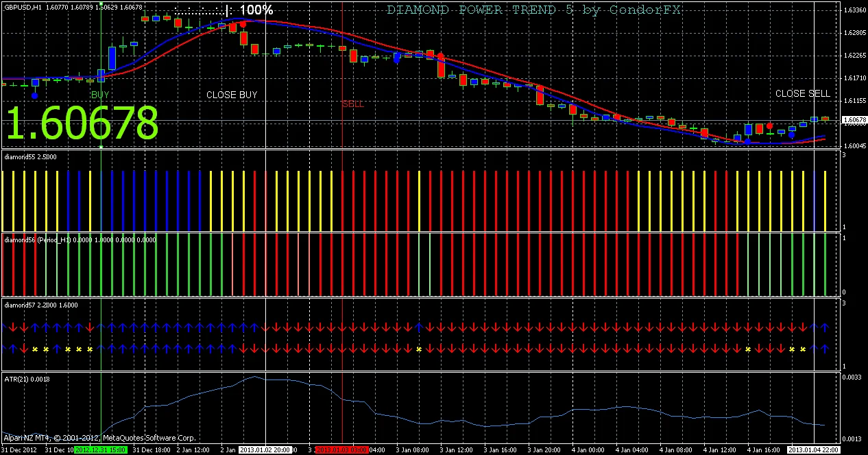Select the CLOSE BUY text label
Image resolution: width=868 pixels, height=455 pixels.
(x=232, y=95)
